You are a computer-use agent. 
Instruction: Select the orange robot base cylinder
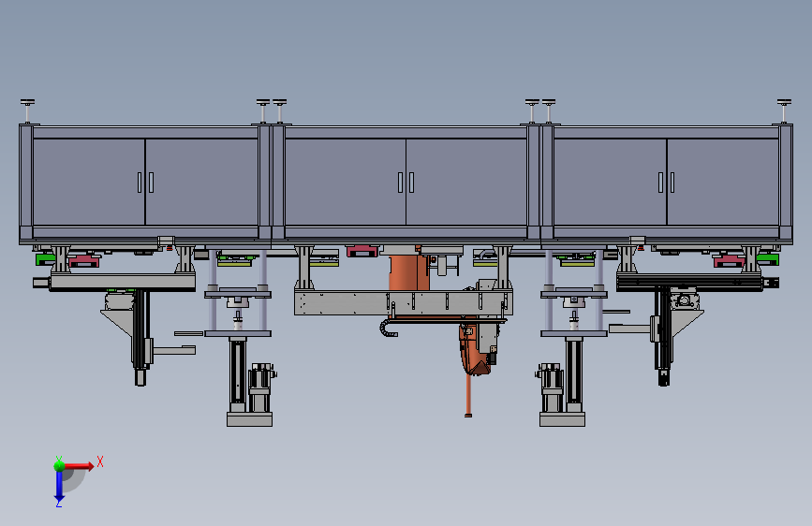(408, 272)
